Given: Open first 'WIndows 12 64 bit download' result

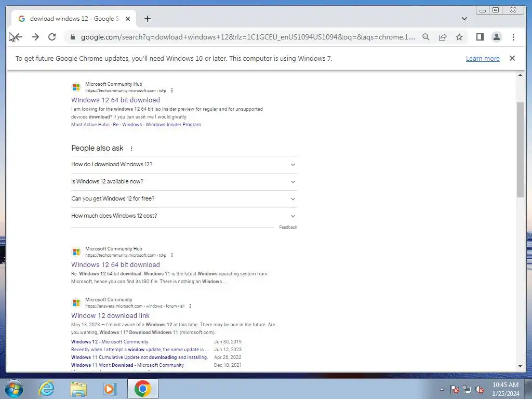Looking at the screenshot, I should (x=115, y=100).
